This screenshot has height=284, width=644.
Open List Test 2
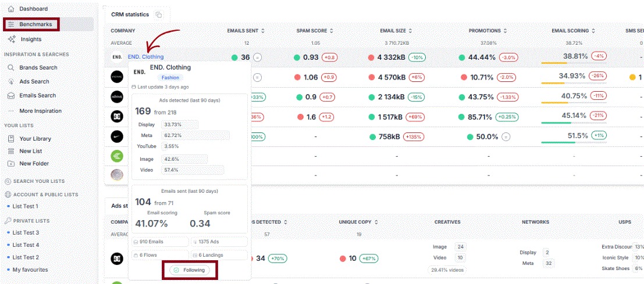26,257
